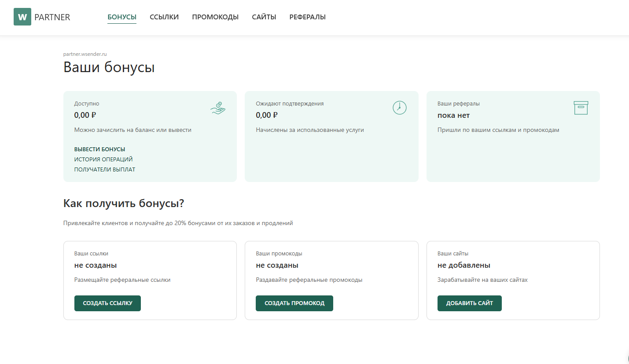The image size is (629, 364).
Task: Click the PARTNER brand text in header
Action: pyautogui.click(x=52, y=17)
